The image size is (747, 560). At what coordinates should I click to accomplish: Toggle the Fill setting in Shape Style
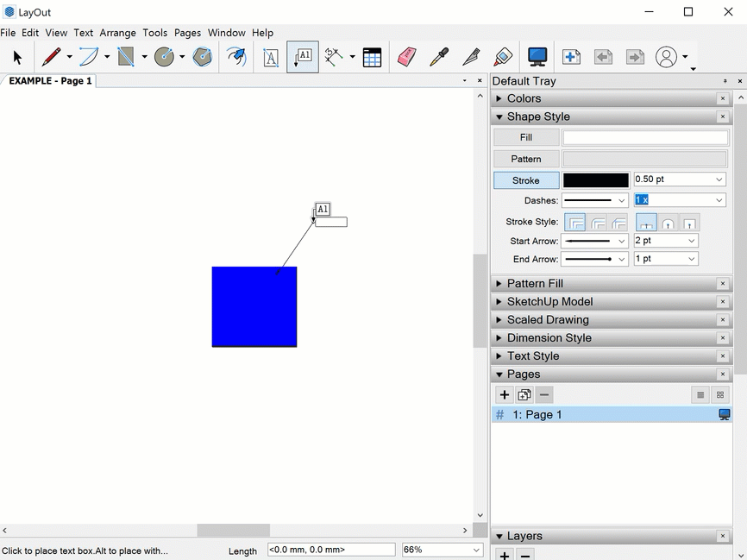(x=525, y=136)
